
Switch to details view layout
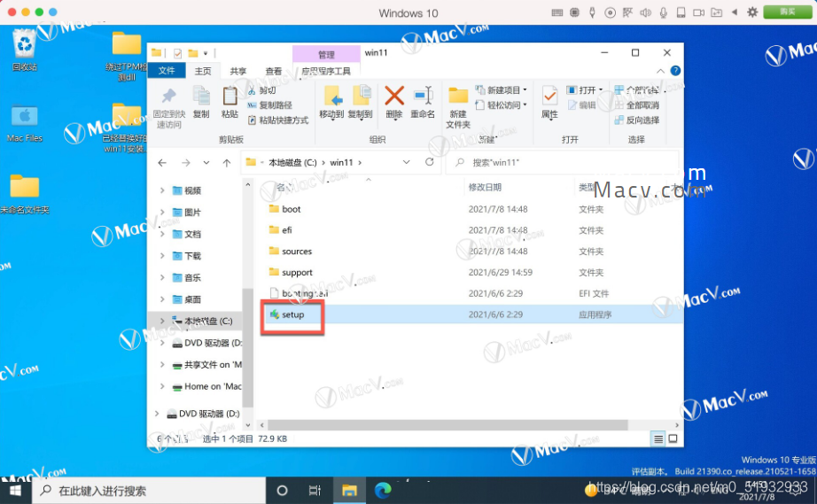(x=658, y=439)
